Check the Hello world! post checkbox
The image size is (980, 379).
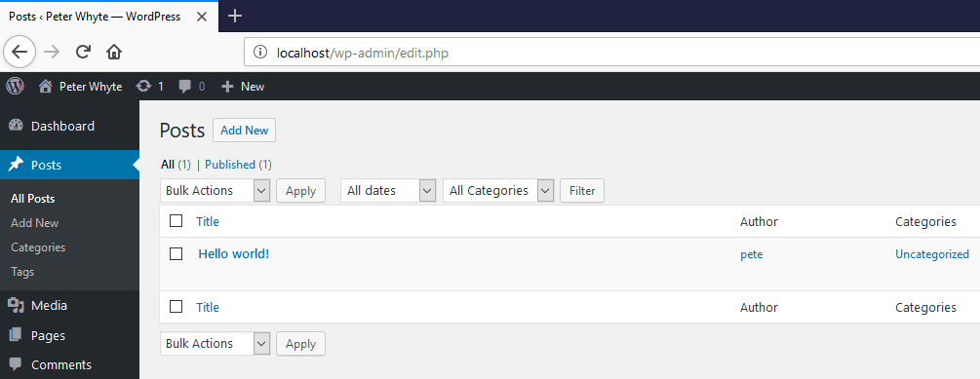[x=176, y=253]
